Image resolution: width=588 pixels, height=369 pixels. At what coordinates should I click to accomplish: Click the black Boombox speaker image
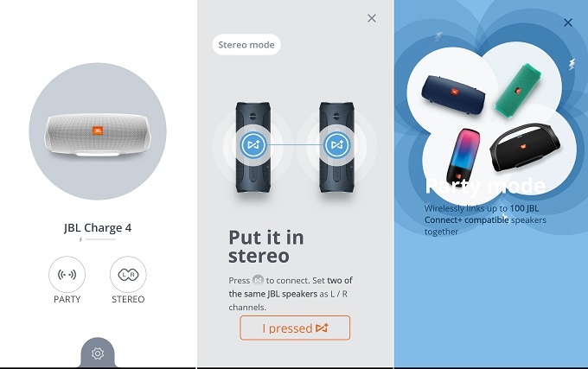pyautogui.click(x=526, y=147)
